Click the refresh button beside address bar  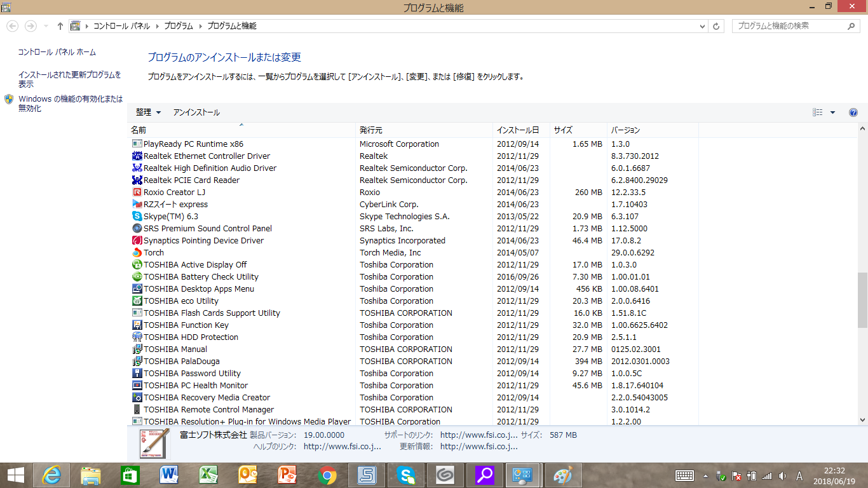click(716, 26)
